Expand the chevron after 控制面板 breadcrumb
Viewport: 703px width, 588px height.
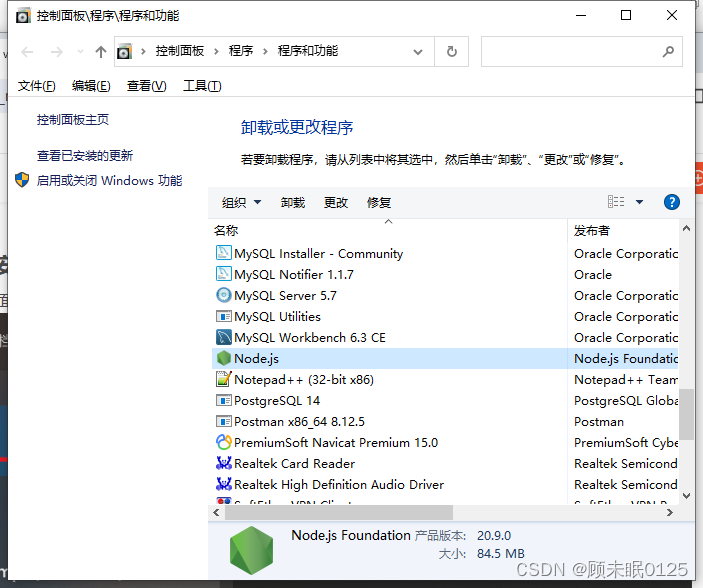pyautogui.click(x=217, y=52)
